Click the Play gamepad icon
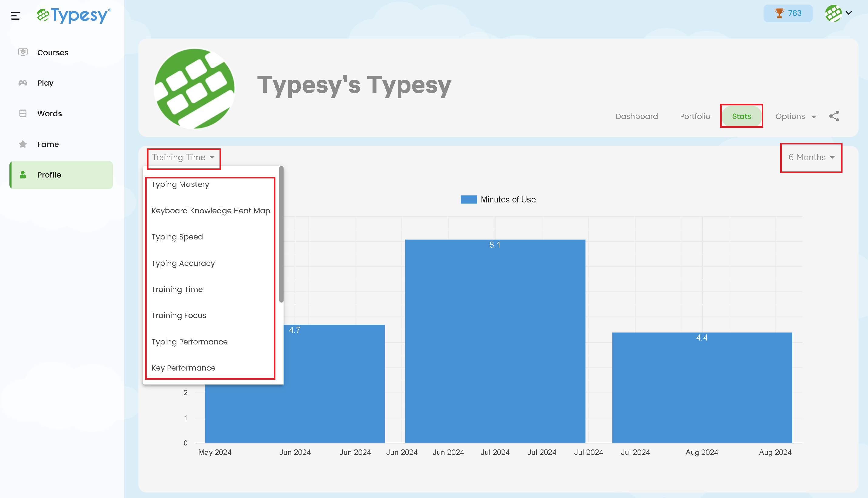The width and height of the screenshot is (868, 498). pos(23,83)
